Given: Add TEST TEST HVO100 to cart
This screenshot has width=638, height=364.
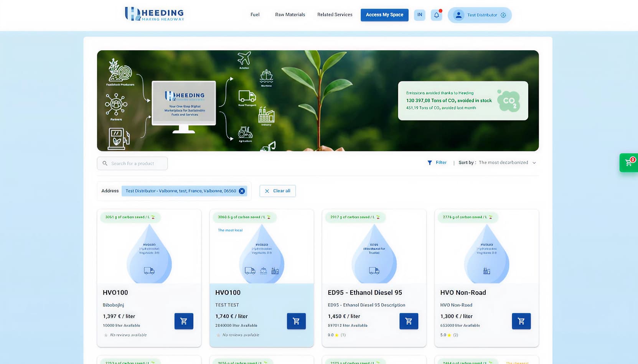Looking at the screenshot, I should 296,321.
